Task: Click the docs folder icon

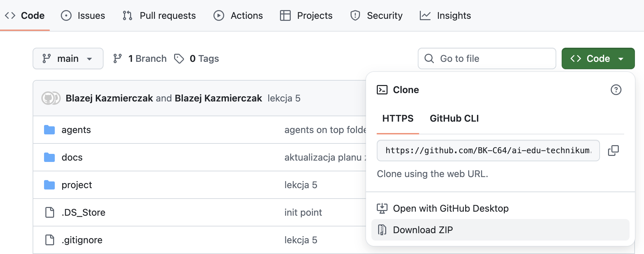Action: (49, 157)
